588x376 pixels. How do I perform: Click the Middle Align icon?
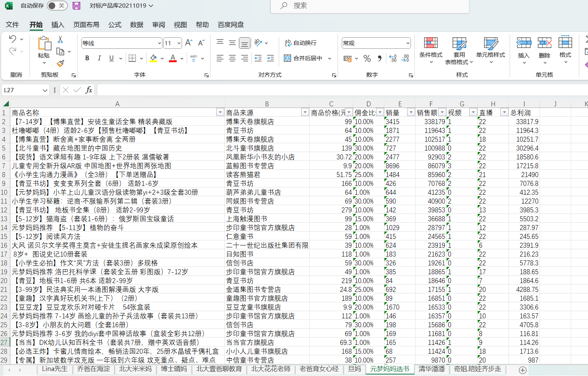click(232, 43)
